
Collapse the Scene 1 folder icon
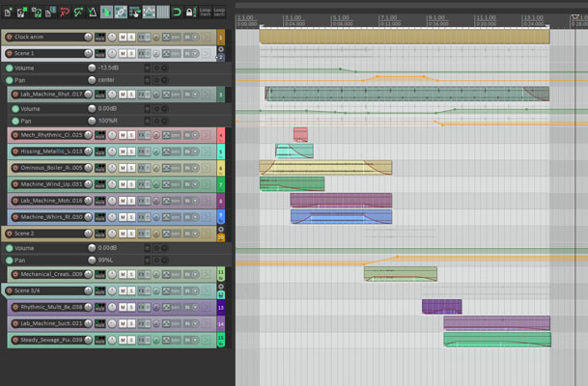tap(221, 49)
